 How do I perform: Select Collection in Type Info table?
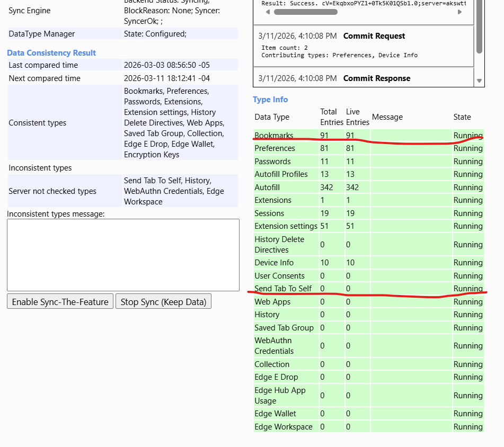pos(272,364)
